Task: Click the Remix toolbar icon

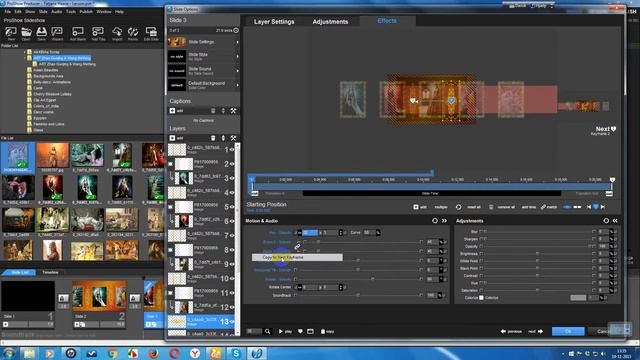Action: point(133,32)
